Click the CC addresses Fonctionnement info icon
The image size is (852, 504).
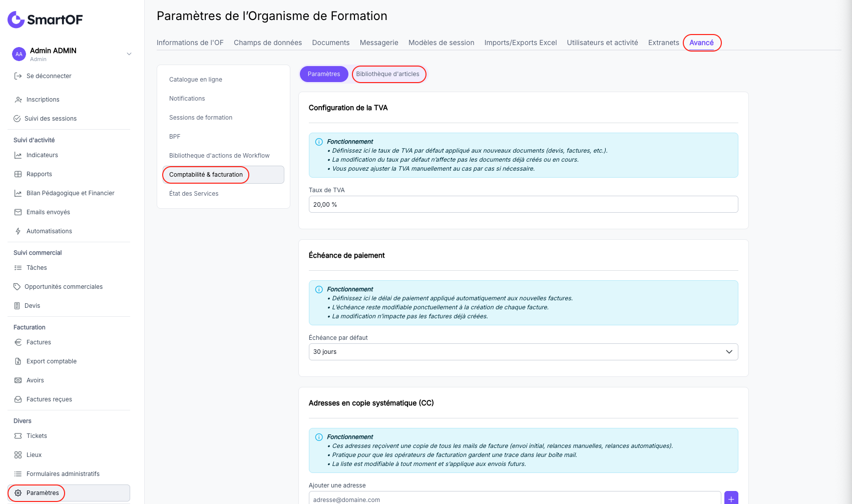pyautogui.click(x=319, y=437)
